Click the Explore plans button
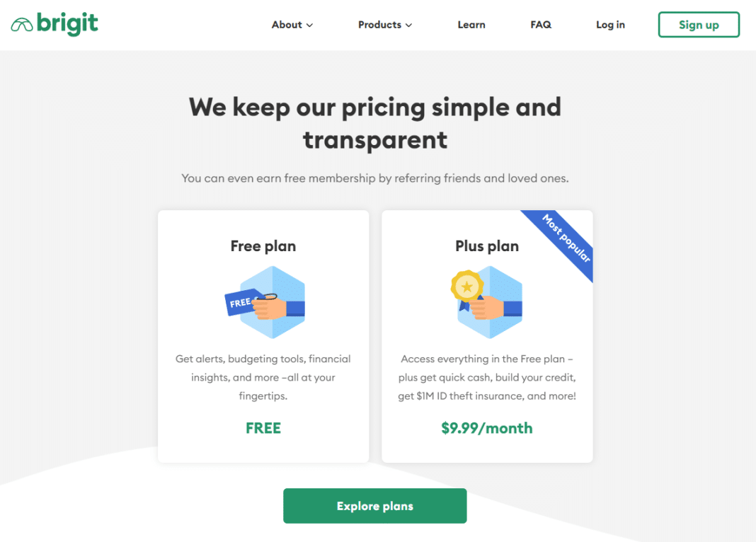756x542 pixels. [x=374, y=506]
